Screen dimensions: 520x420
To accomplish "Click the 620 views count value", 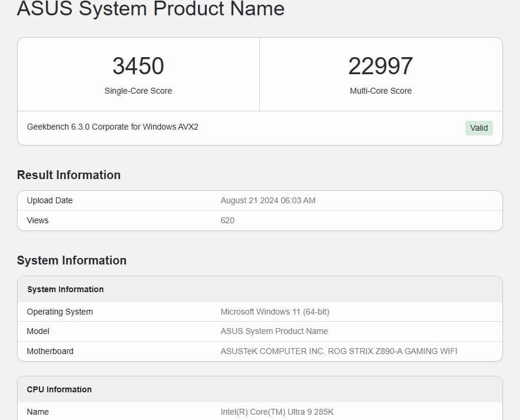I will pyautogui.click(x=227, y=220).
